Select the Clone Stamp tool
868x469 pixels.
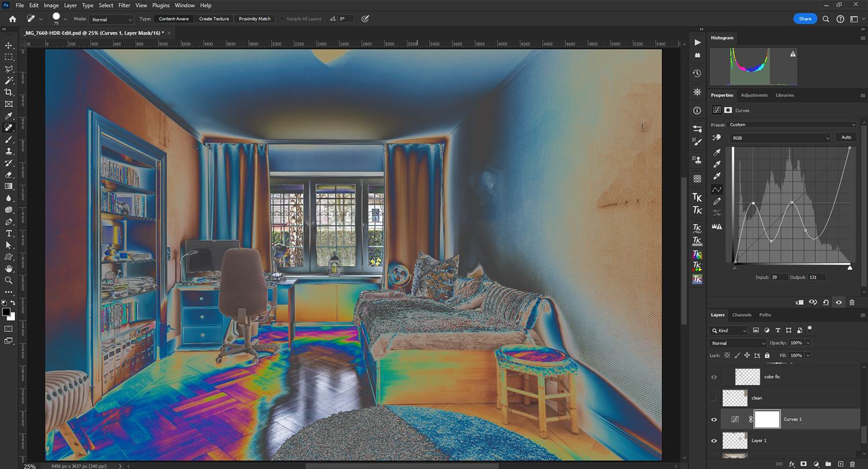pos(9,151)
